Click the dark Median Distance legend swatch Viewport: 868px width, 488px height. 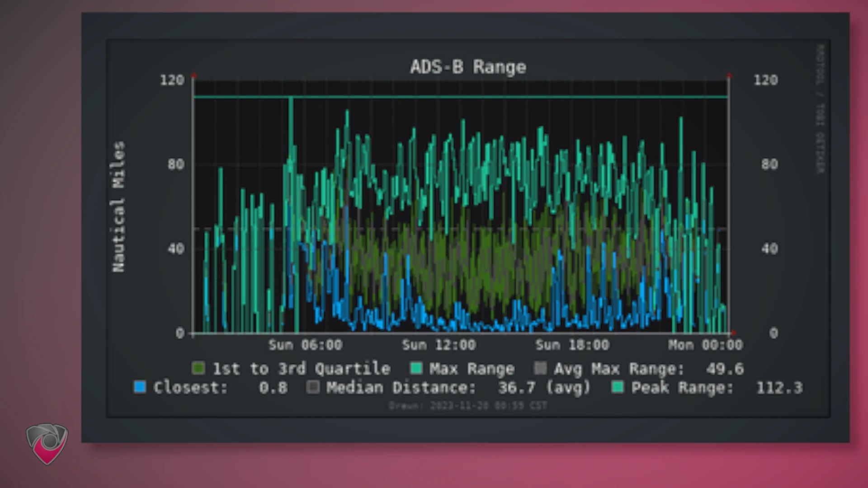pos(313,387)
